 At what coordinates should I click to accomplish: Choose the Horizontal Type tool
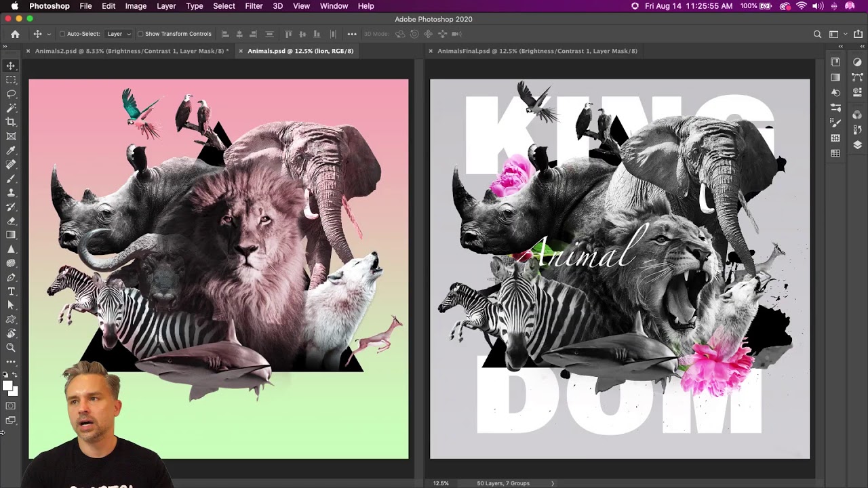(11, 291)
